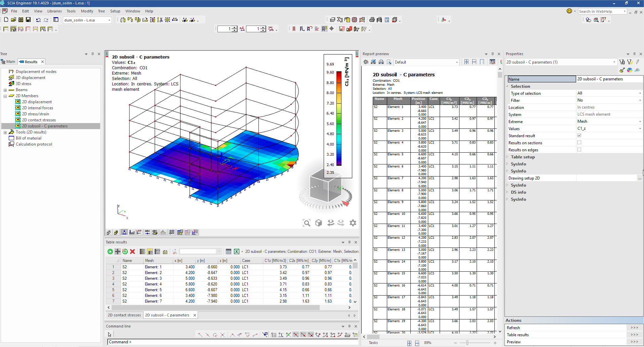The height and width of the screenshot is (347, 644).
Task: Enable the Results on sections checkbox
Action: click(x=579, y=143)
